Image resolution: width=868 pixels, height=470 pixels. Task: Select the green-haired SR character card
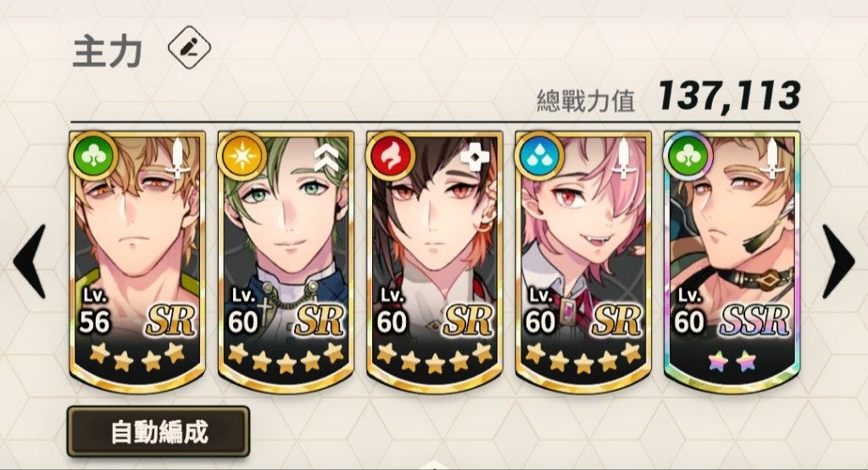tap(286, 262)
